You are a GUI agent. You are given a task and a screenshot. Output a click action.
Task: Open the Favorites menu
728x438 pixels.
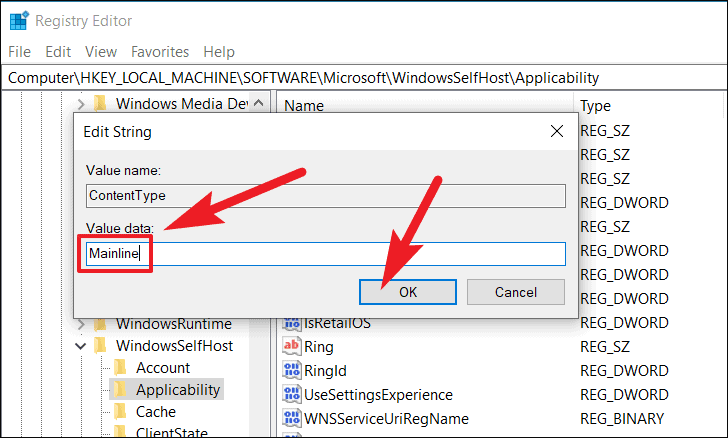coord(160,52)
